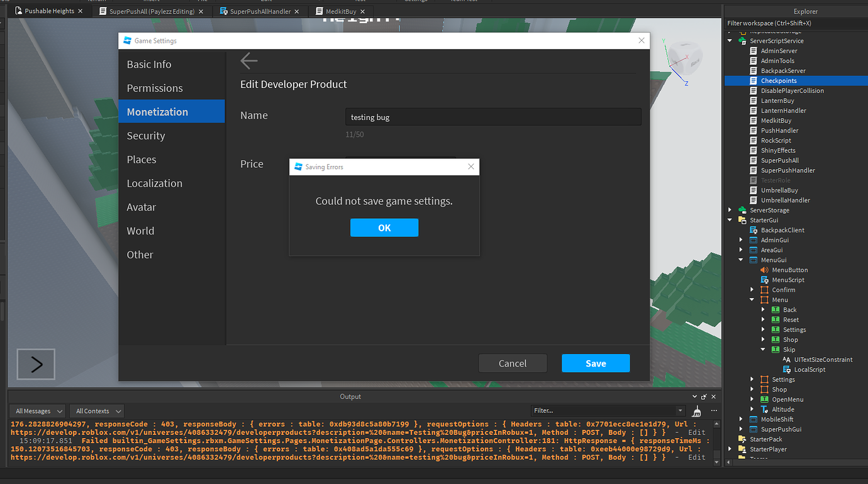Viewport: 868px width, 484px height.
Task: Click the Altitude text label icon
Action: click(765, 409)
